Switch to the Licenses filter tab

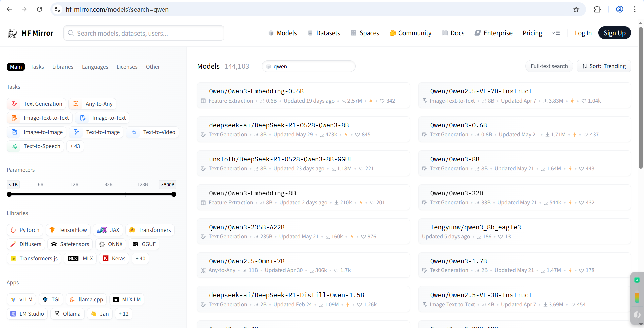click(x=127, y=67)
